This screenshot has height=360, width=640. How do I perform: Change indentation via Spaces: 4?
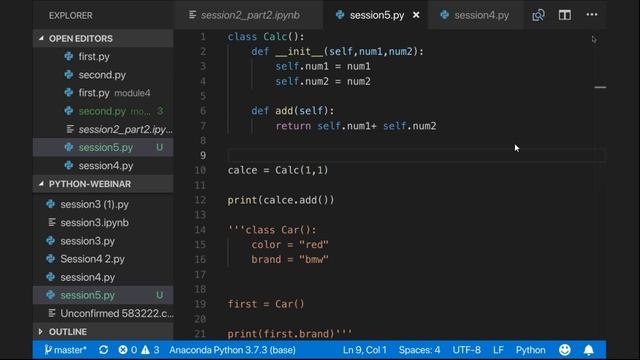pos(419,350)
